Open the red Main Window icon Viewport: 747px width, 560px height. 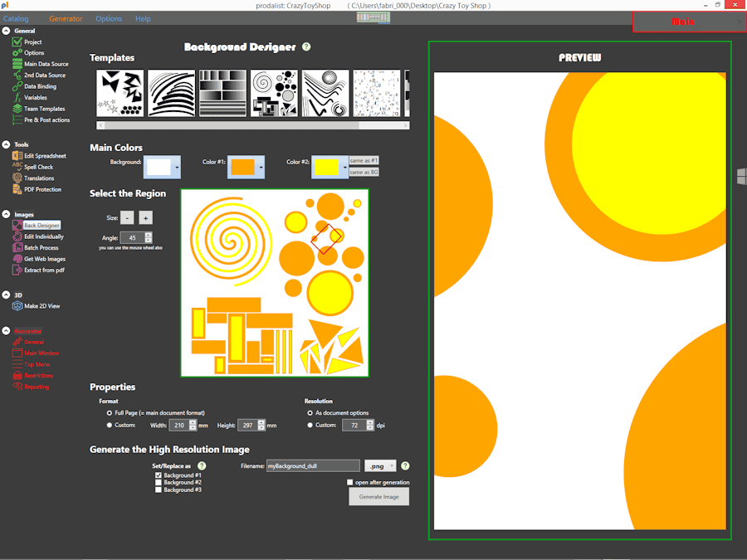pos(17,353)
